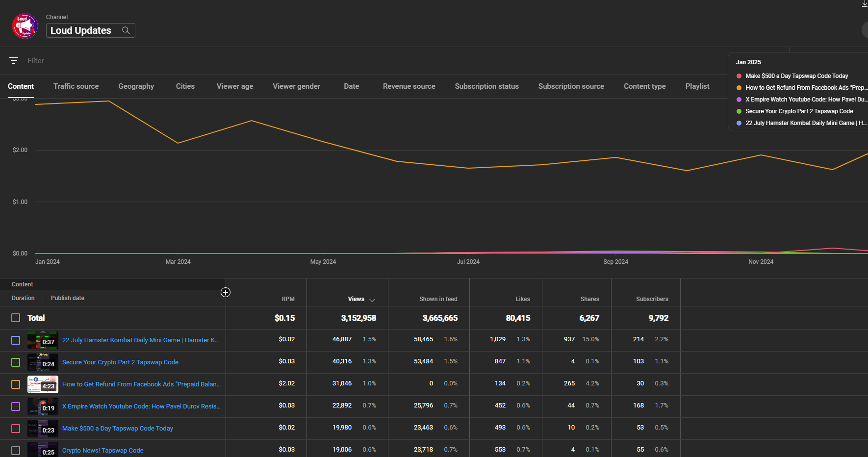The width and height of the screenshot is (868, 457).
Task: Uncheck the Facebook Ads refund video checkbox
Action: 16,384
